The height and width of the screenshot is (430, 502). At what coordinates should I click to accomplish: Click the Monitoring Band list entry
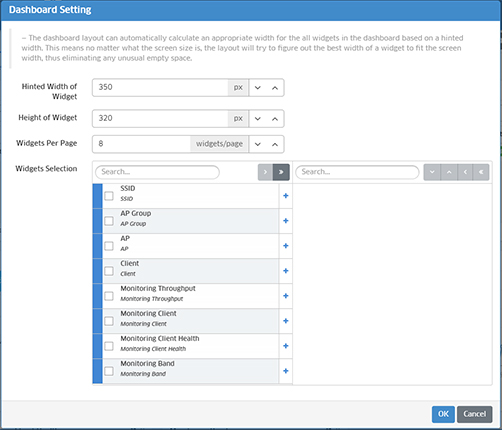[x=190, y=371]
